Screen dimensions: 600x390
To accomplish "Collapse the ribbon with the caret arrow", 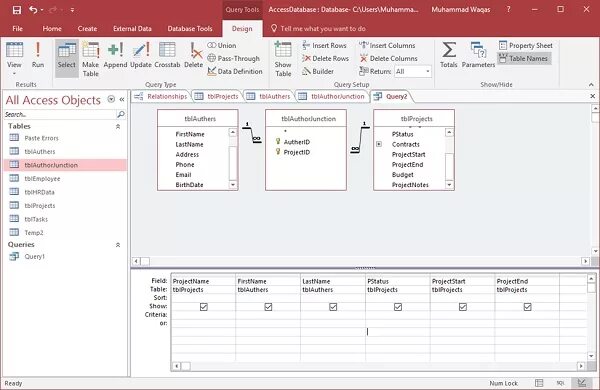I will coord(591,84).
